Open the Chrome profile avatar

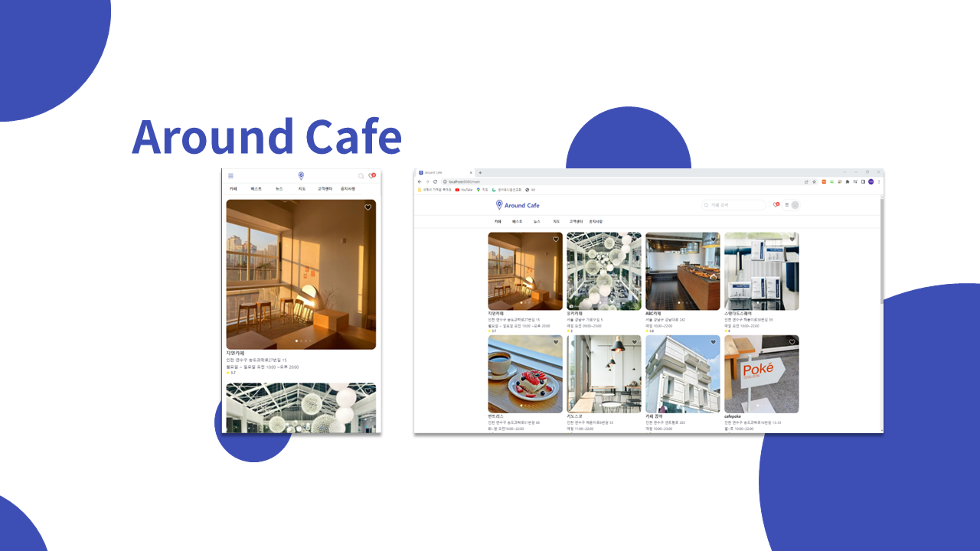pos(871,181)
